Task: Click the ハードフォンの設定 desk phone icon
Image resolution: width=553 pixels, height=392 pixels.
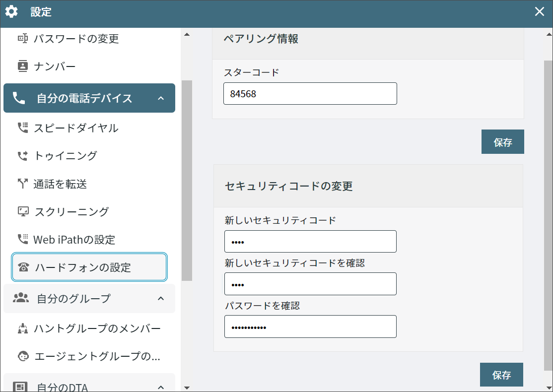Action: (x=24, y=267)
